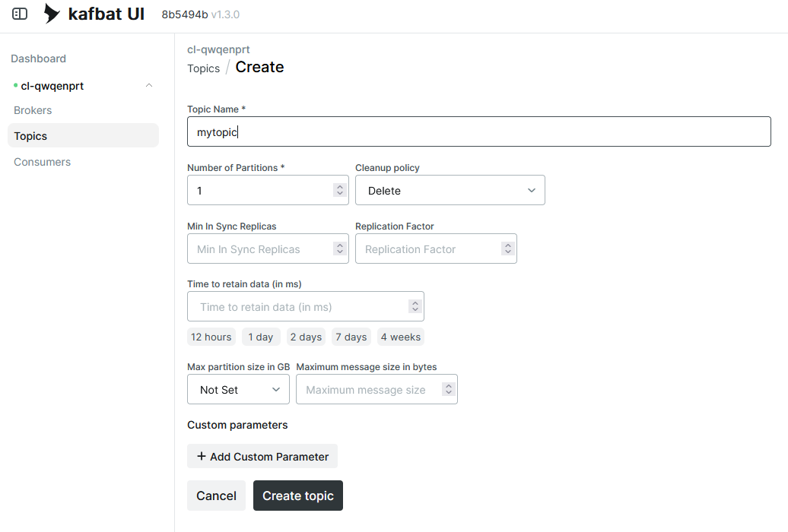The height and width of the screenshot is (532, 788).
Task: Decrement Number of Partitions with the down arrow
Action: pos(341,194)
